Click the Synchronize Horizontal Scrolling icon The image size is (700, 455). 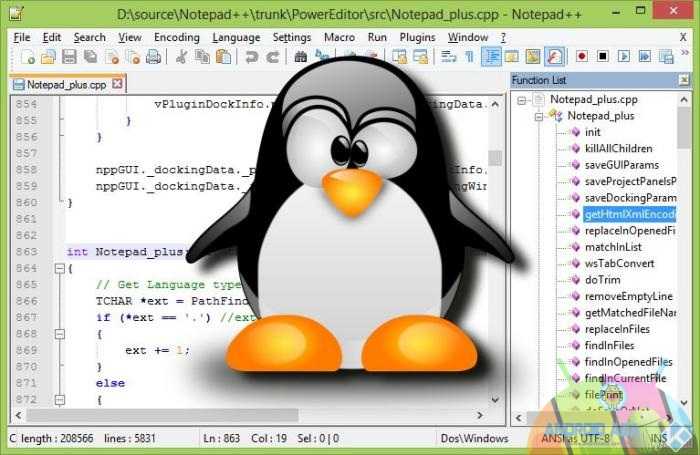[421, 57]
